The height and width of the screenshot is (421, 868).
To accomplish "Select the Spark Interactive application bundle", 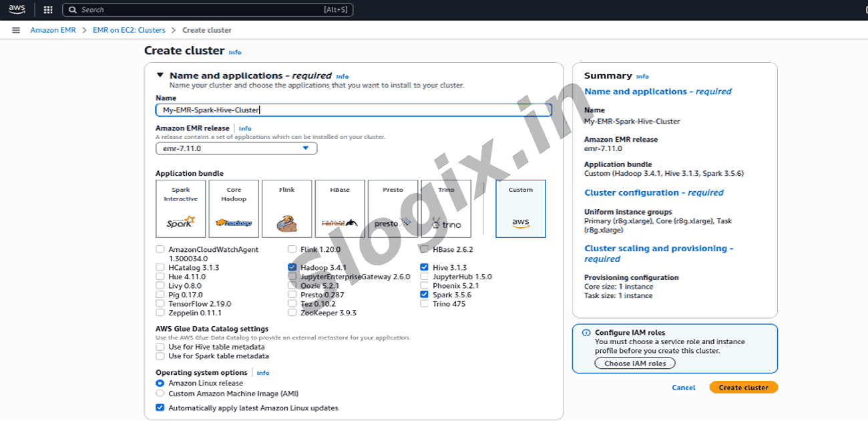I will [x=181, y=208].
